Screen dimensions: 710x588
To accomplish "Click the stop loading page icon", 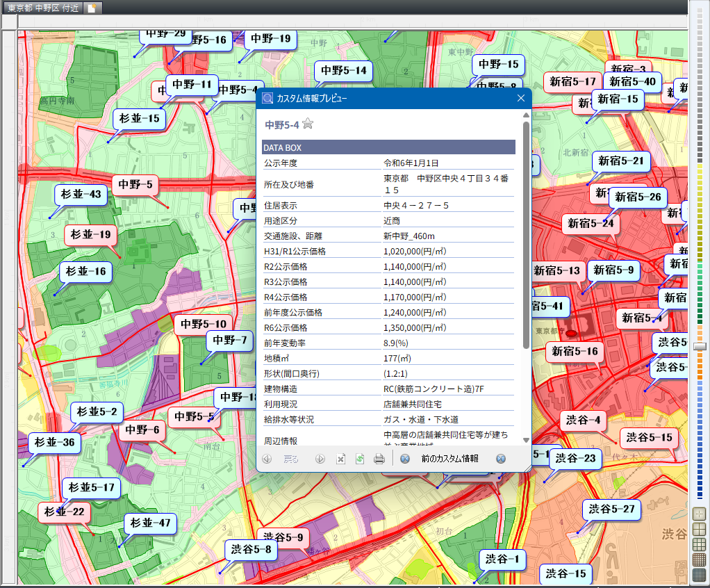I will pos(341,459).
